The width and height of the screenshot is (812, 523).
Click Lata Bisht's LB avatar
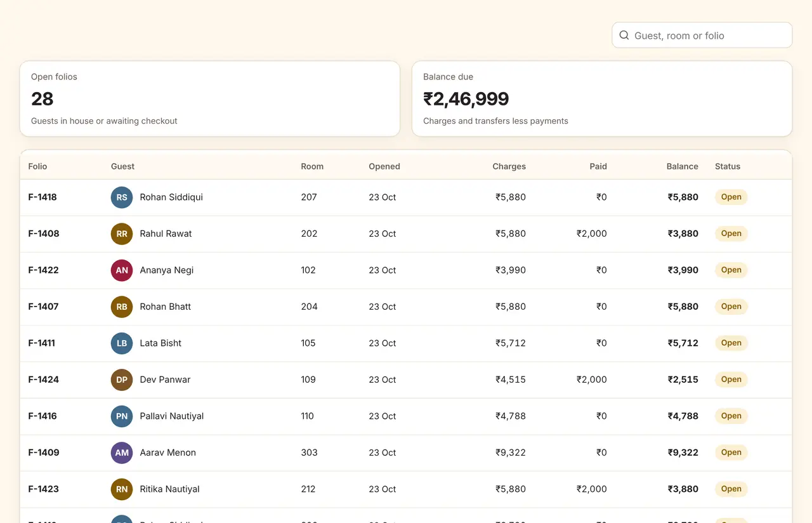tap(122, 343)
